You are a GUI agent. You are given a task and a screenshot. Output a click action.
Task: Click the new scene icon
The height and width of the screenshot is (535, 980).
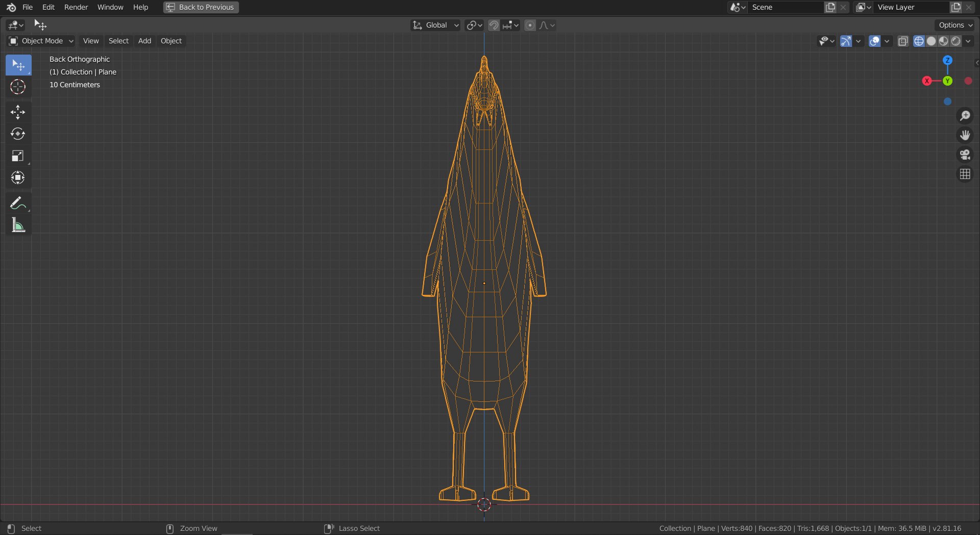831,7
